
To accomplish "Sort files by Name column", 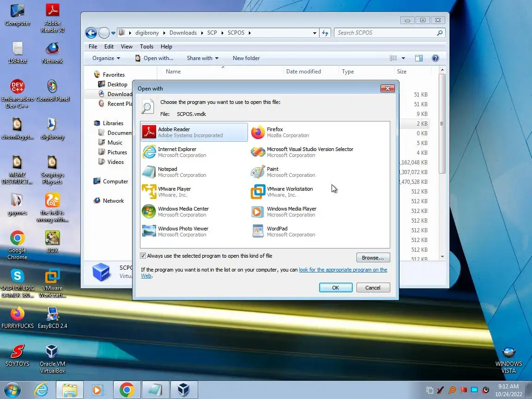I will coord(173,72).
